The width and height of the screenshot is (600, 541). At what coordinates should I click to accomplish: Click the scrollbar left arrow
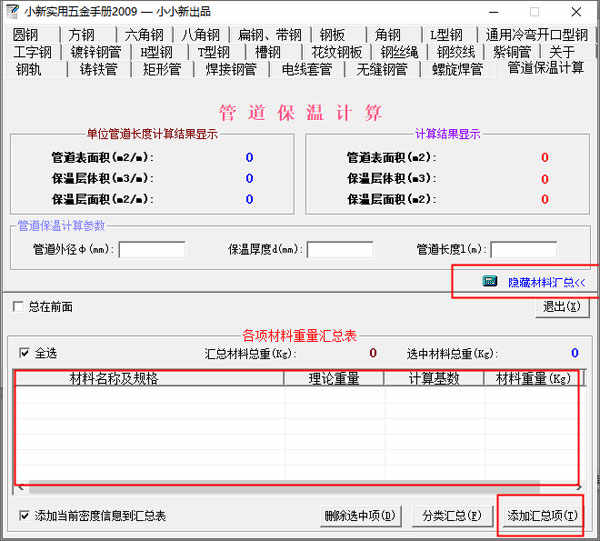(21, 487)
